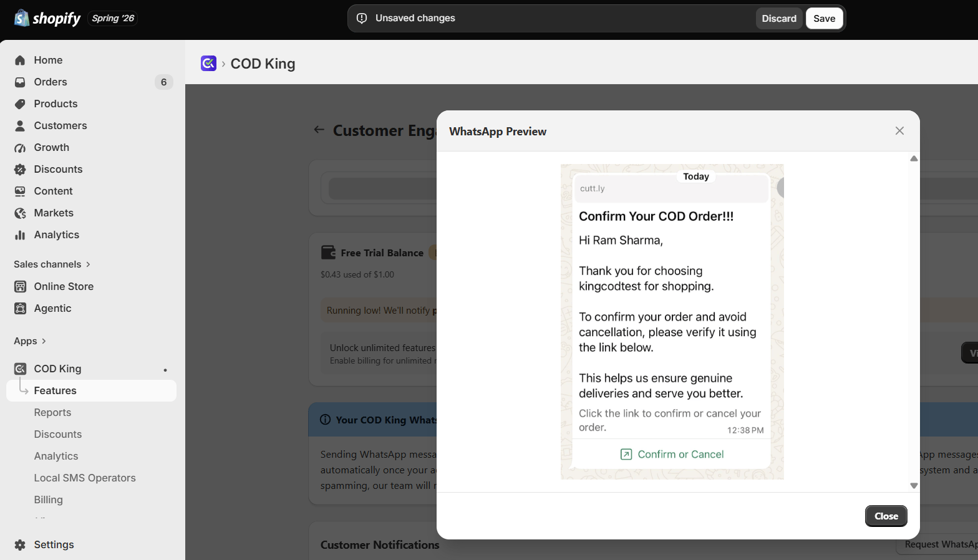Open the Local SMS Operators menu item

pyautogui.click(x=85, y=478)
